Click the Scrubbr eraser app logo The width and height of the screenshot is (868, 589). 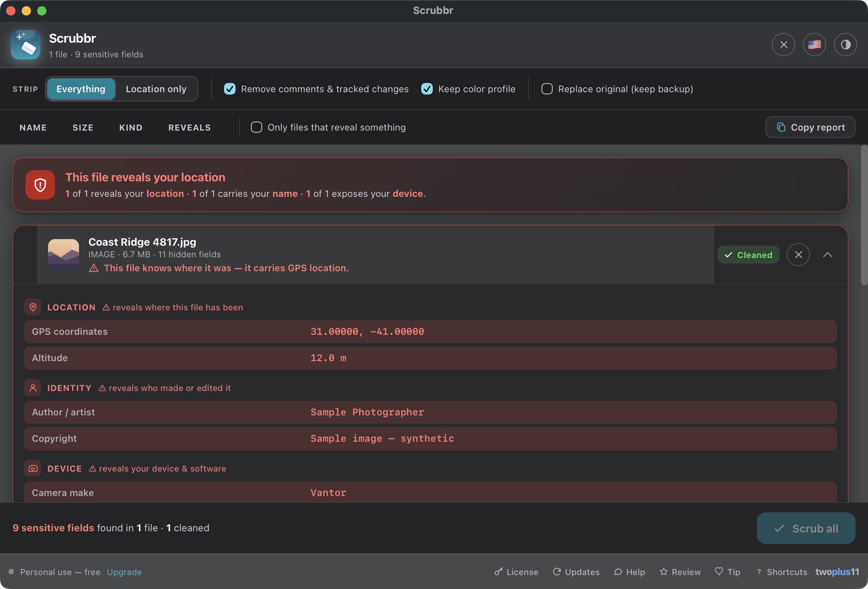point(26,45)
